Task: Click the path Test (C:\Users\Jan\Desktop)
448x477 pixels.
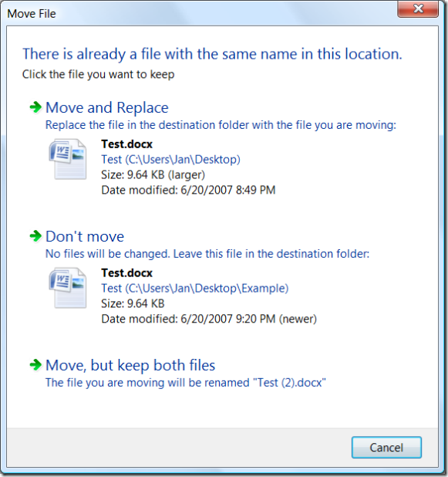Action: (x=171, y=160)
